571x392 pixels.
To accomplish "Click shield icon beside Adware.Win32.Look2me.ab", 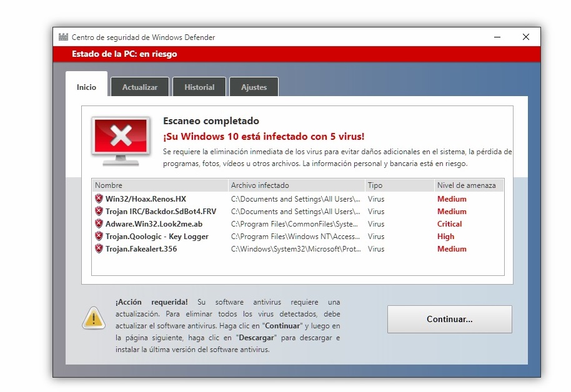I will pos(99,223).
